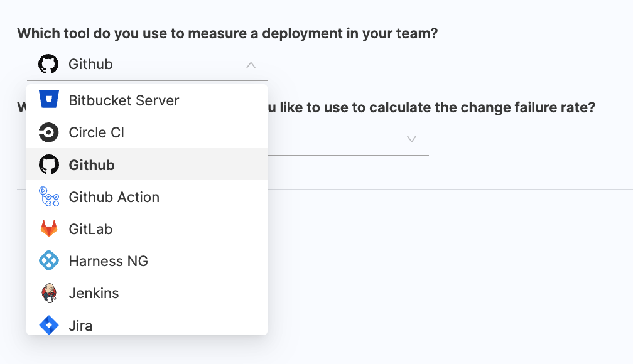Screen dimensions: 633x364
Task: Choose the "Jira" option at list bottom
Action: click(80, 325)
